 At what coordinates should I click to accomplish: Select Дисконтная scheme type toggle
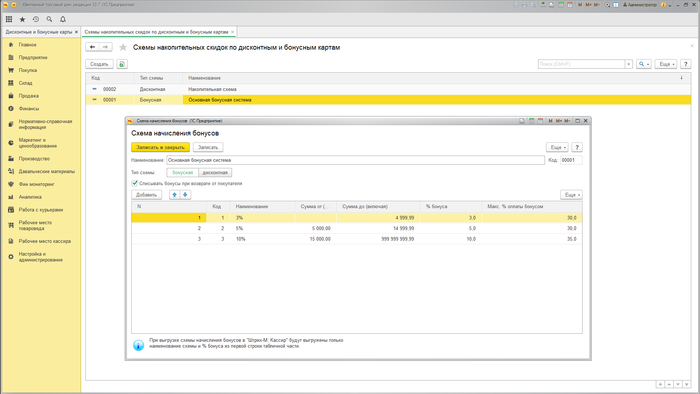point(215,173)
